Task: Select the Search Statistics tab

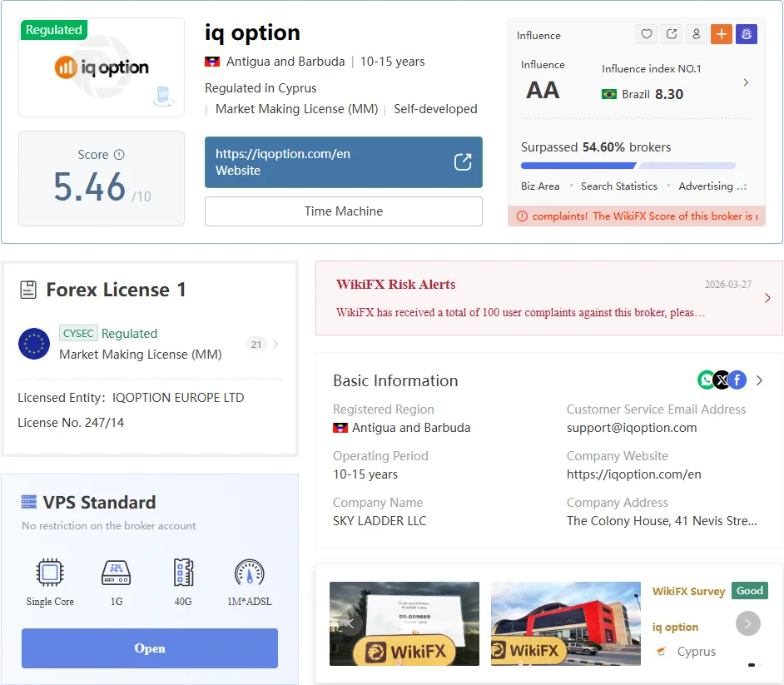Action: 619,186
